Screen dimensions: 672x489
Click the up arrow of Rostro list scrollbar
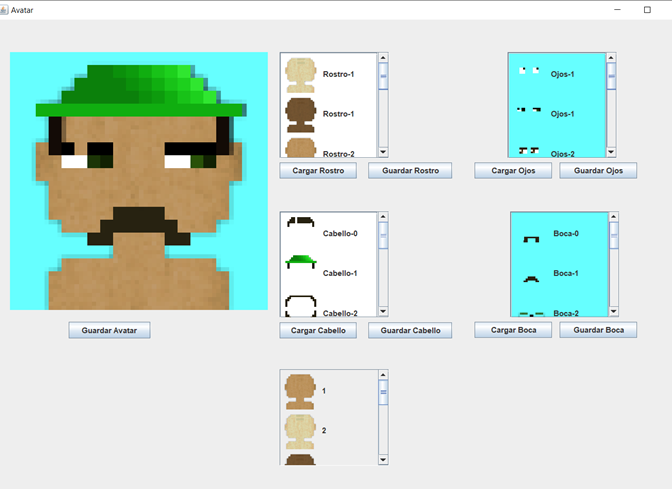tap(383, 57)
